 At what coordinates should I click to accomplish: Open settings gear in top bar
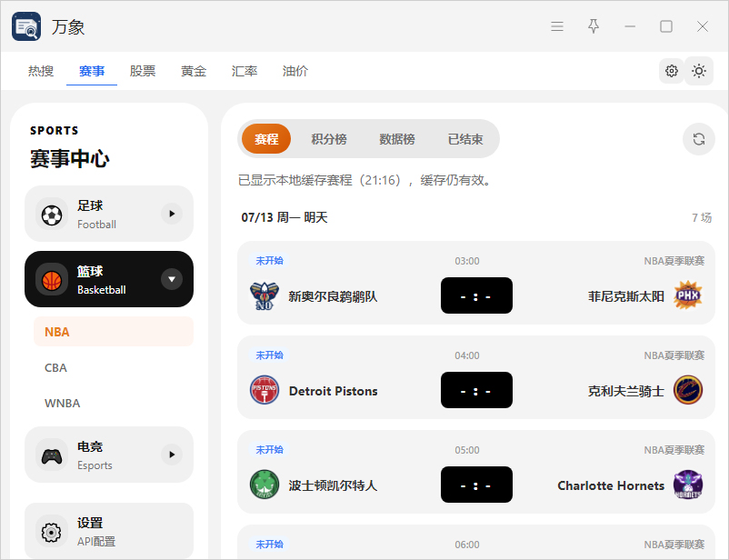pyautogui.click(x=672, y=71)
